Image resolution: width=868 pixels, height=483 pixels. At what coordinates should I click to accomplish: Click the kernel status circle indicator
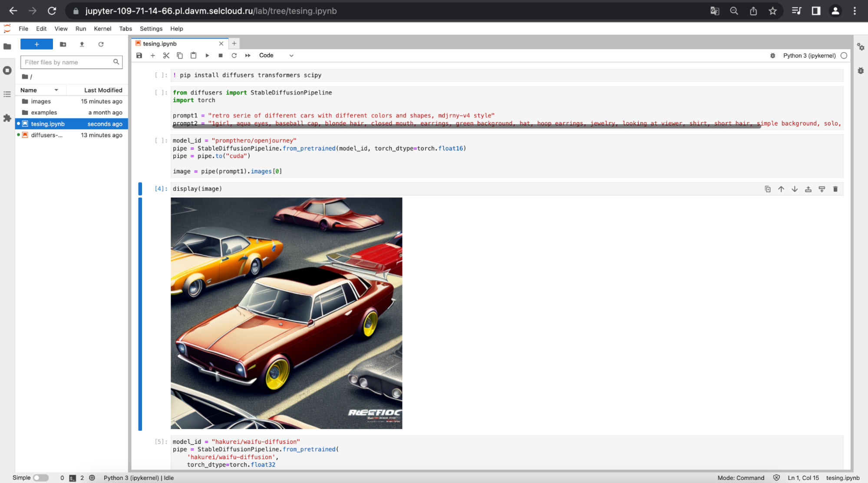click(x=844, y=56)
